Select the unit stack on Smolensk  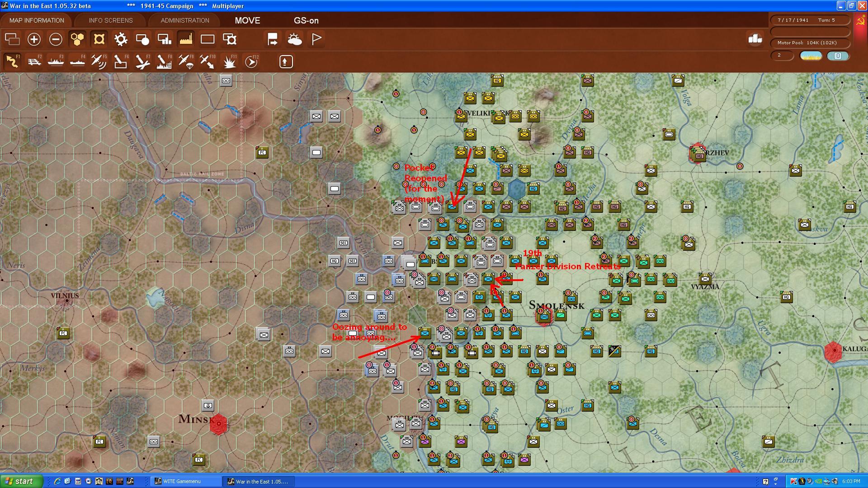coord(544,316)
